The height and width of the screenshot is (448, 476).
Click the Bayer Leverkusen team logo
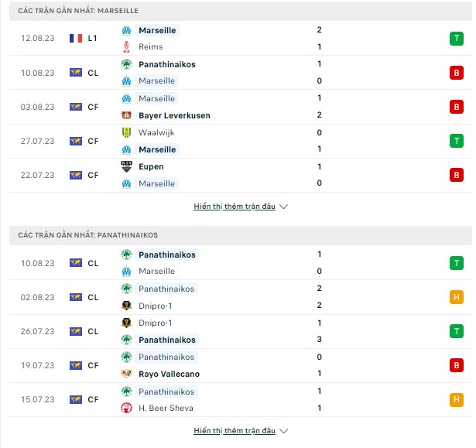click(x=126, y=115)
